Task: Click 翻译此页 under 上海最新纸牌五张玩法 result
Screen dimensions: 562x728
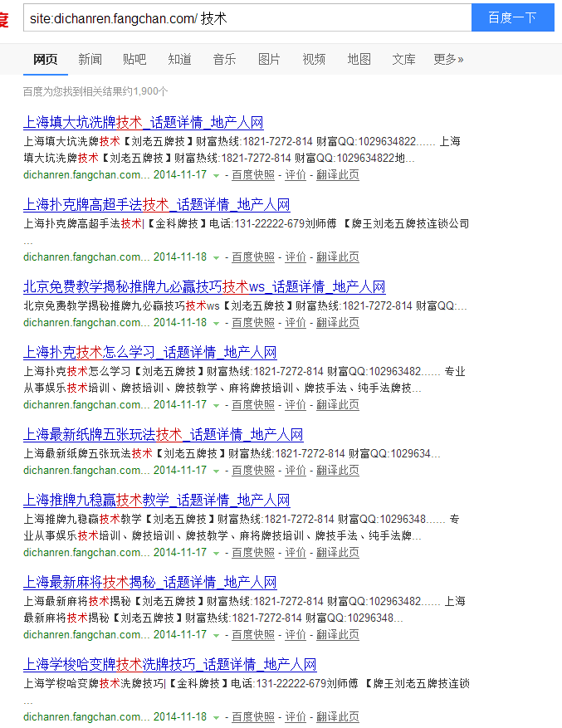Action: [338, 471]
